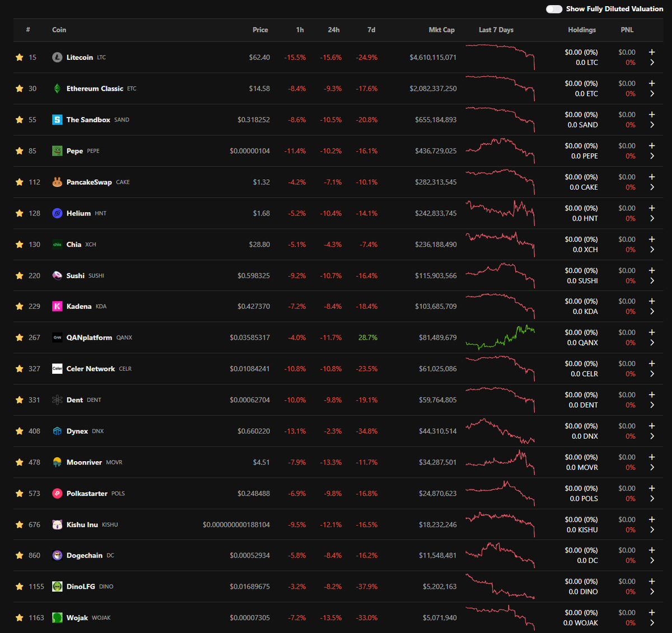
Task: Click plus icon for Wojak holdings
Action: (x=652, y=613)
